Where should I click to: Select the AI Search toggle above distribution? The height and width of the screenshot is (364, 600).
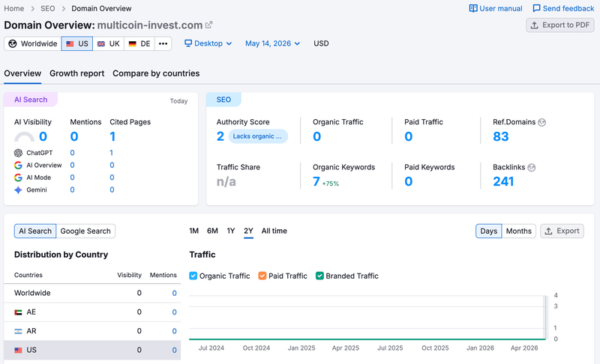pyautogui.click(x=35, y=231)
